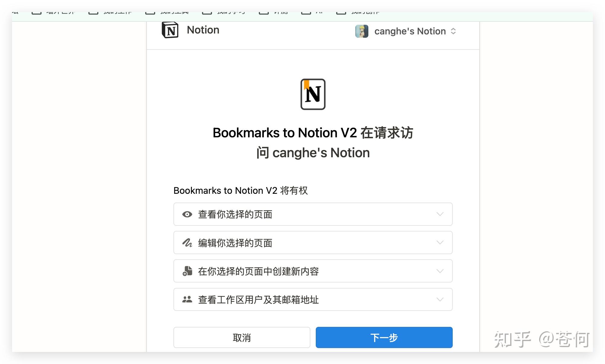Click the create-content icon beside 在你选择的页面中创建新内容
The height and width of the screenshot is (364, 605).
click(x=187, y=271)
